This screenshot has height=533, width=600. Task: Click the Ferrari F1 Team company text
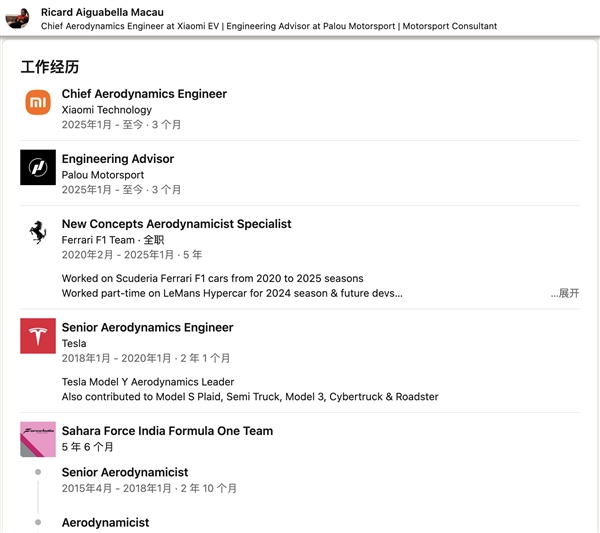[98, 240]
